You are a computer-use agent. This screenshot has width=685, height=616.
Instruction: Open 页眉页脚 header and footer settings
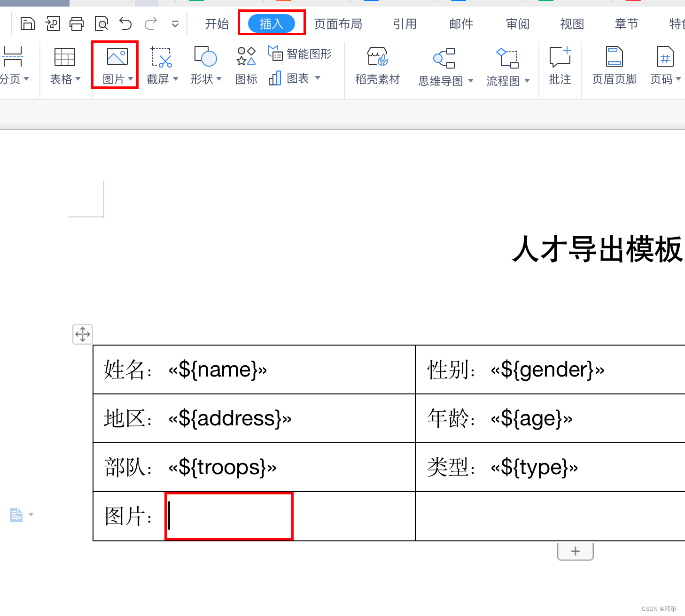point(614,66)
